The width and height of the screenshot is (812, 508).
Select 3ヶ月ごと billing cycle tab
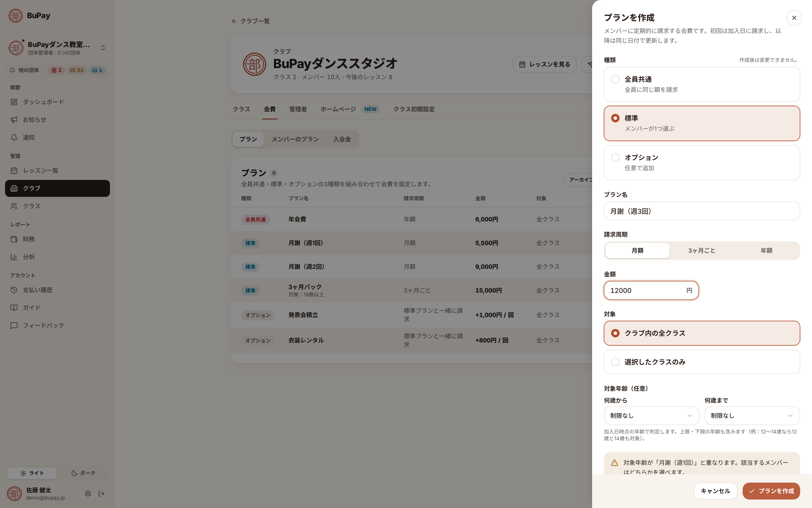coord(702,251)
